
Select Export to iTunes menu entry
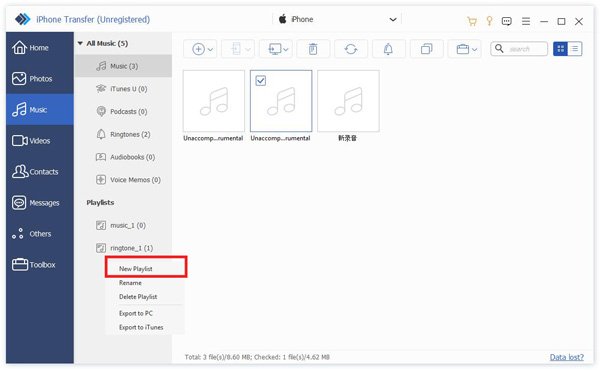(x=141, y=327)
